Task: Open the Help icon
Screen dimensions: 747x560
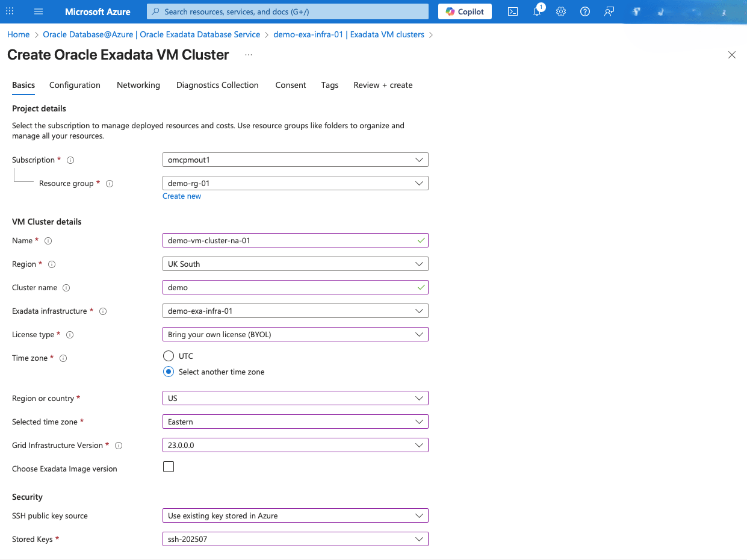Action: tap(584, 11)
